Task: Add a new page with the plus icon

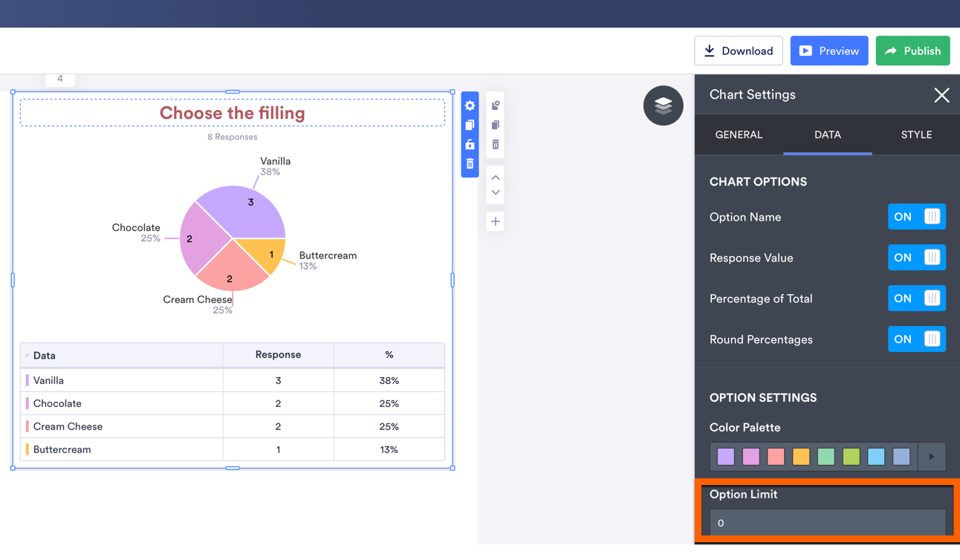Action: (496, 221)
